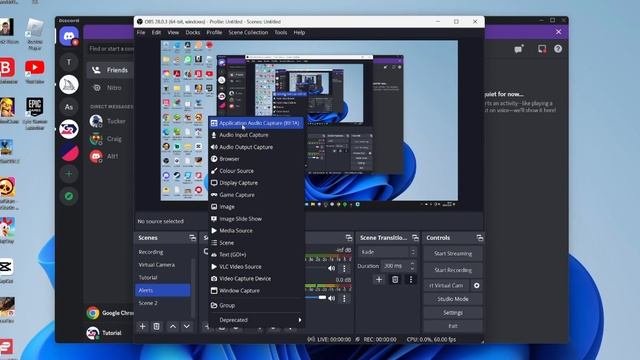Expand the Deprecated submenu
640x360 pixels.
(x=256, y=320)
